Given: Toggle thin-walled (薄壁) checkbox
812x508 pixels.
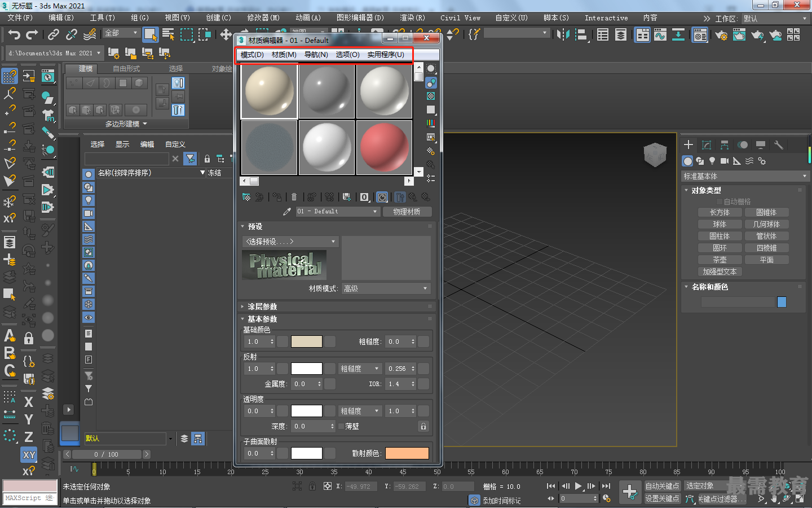Looking at the screenshot, I should pos(341,426).
